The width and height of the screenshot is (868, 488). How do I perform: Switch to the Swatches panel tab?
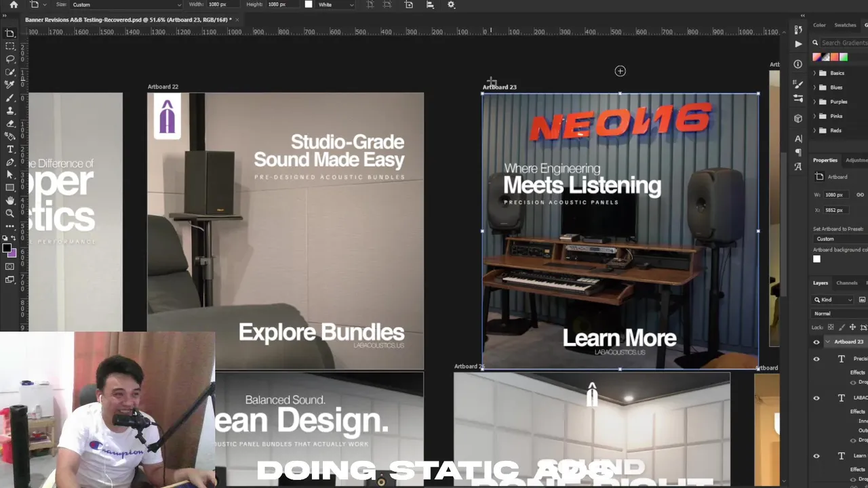tap(845, 25)
